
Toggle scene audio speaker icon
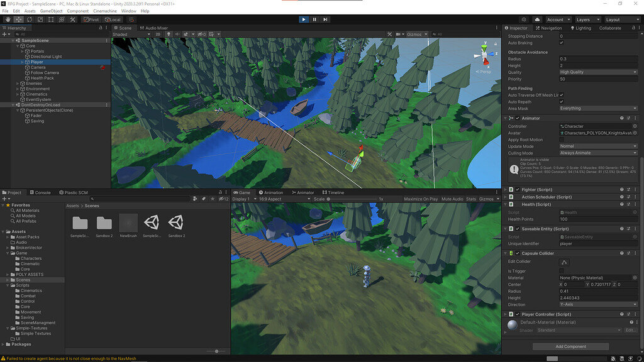(177, 35)
